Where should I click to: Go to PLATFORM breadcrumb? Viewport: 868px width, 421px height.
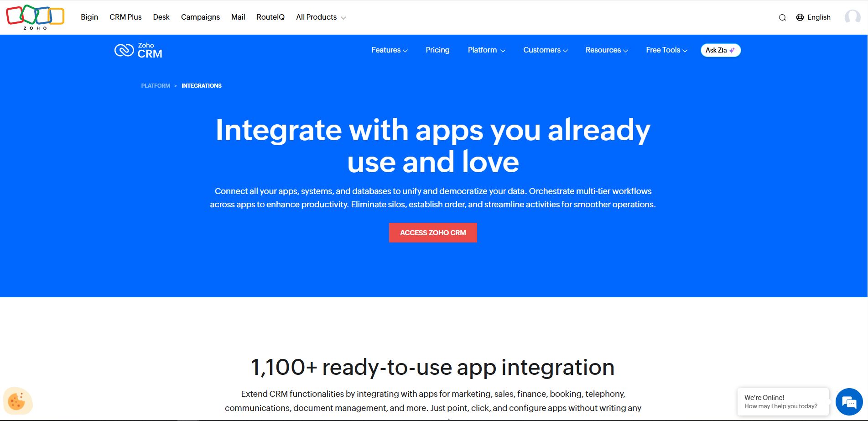coord(156,85)
